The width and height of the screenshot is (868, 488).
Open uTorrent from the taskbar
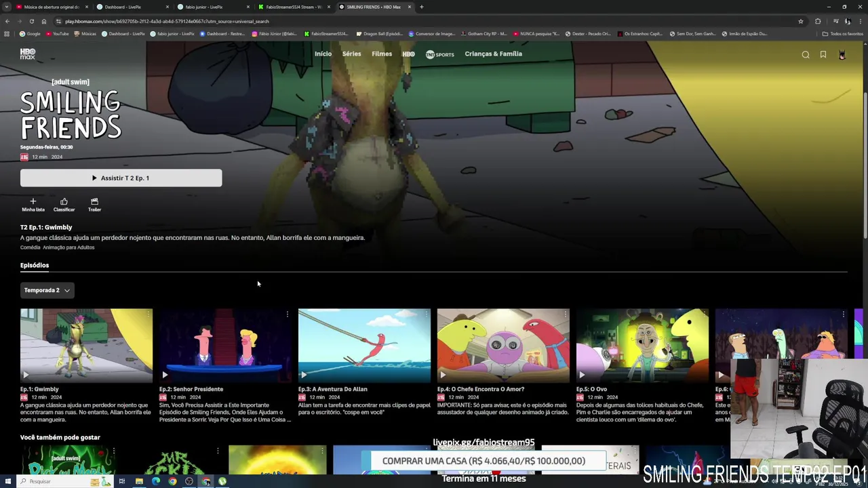[222, 481]
